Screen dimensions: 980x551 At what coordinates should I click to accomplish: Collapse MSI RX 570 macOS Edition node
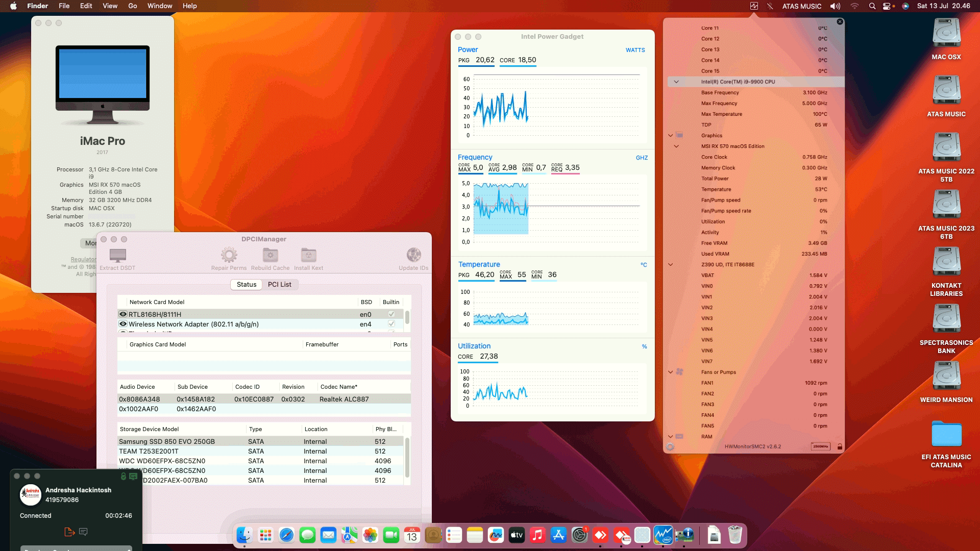coord(676,146)
